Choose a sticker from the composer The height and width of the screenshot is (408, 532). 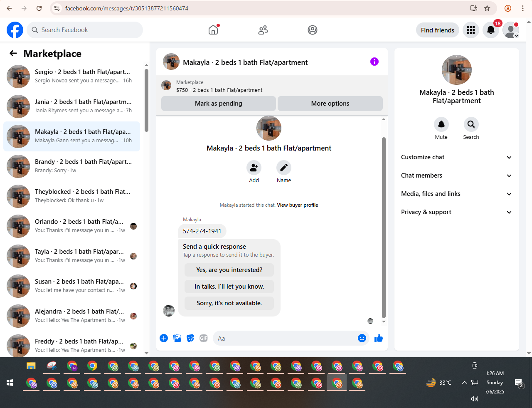[x=190, y=338]
